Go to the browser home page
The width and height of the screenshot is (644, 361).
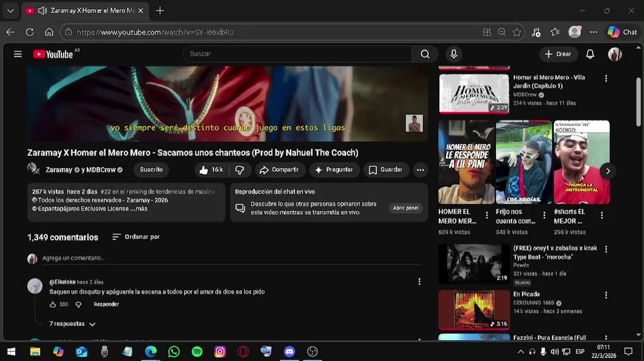(x=49, y=32)
